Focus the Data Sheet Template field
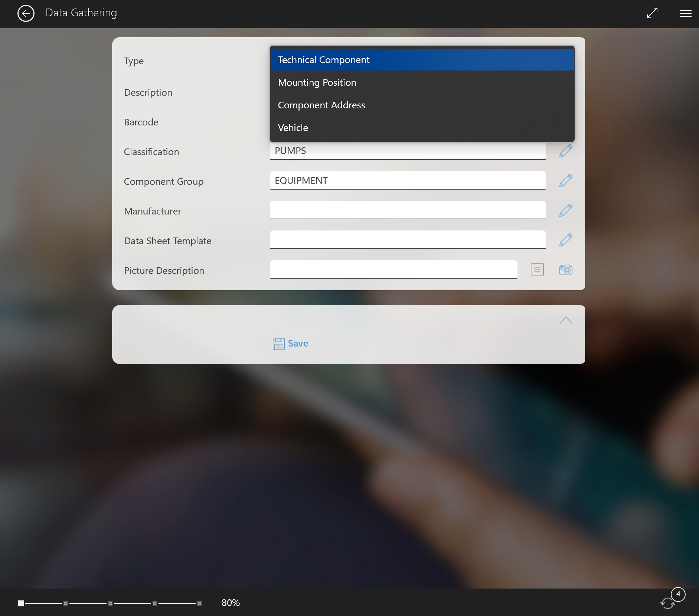Viewport: 699px width, 616px height. point(408,240)
